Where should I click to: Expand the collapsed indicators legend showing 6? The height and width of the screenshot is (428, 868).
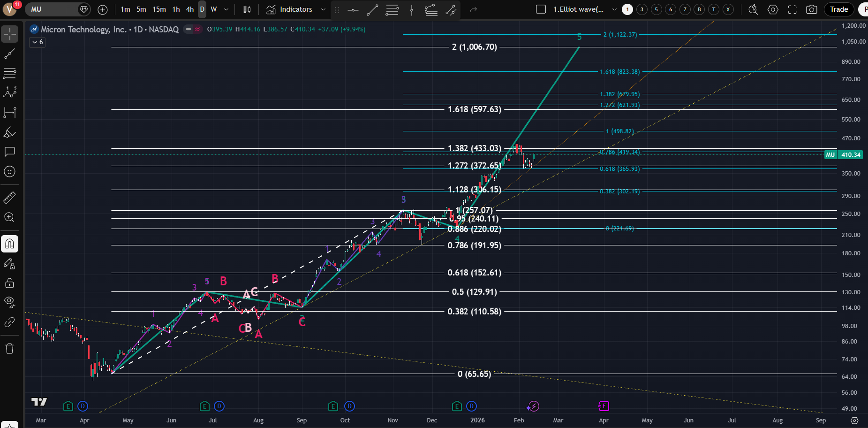coord(38,42)
